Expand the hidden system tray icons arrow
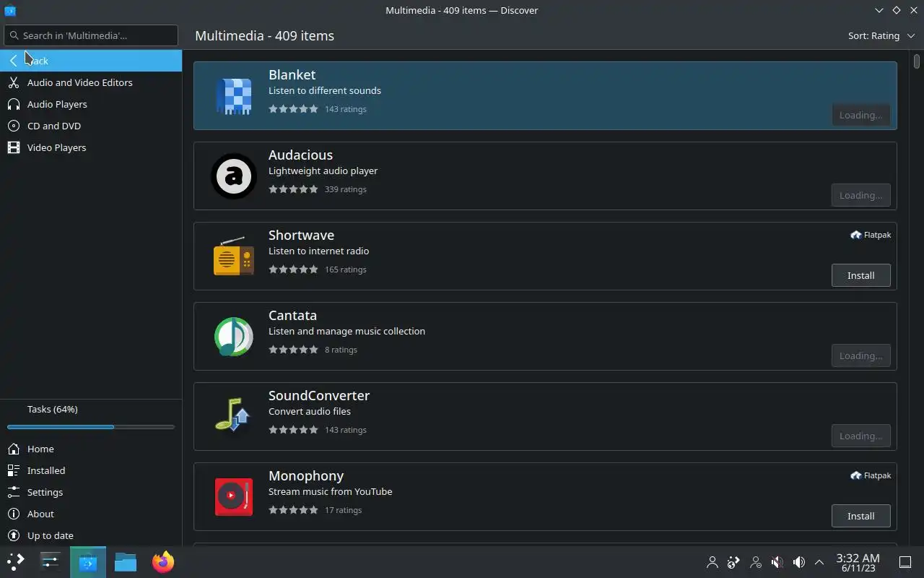Screen dimensions: 924x578 (819, 562)
